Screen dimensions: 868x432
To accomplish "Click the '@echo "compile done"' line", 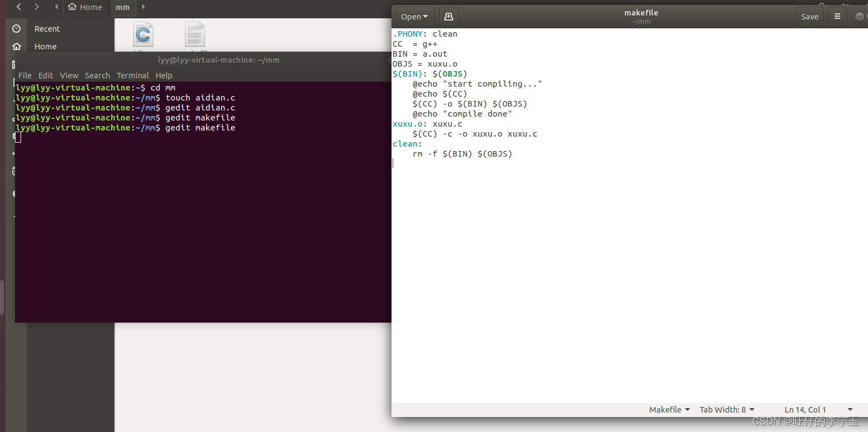I will [462, 114].
